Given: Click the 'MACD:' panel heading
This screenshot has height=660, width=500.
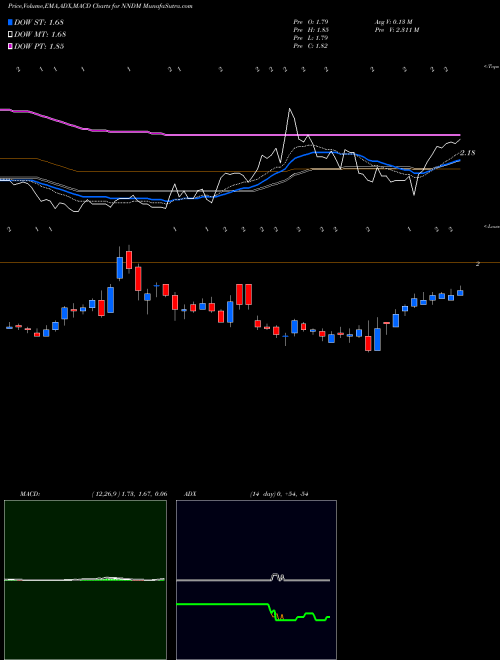Looking at the screenshot, I should 30,493.
